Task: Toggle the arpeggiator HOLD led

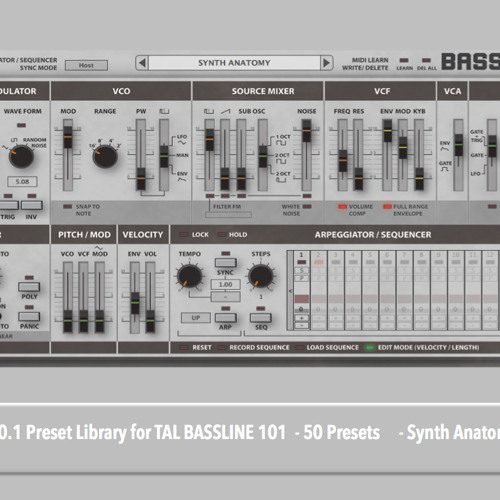Action: [x=222, y=235]
